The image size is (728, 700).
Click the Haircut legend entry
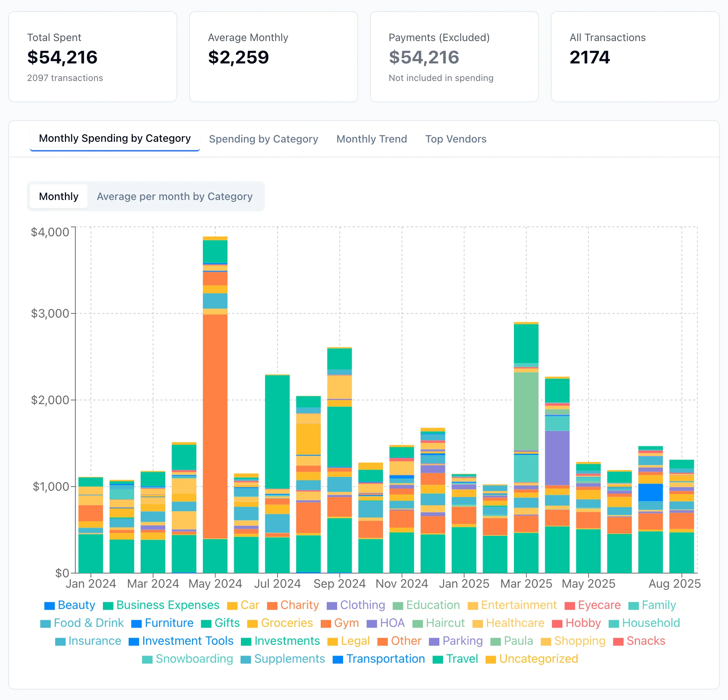[x=439, y=623]
